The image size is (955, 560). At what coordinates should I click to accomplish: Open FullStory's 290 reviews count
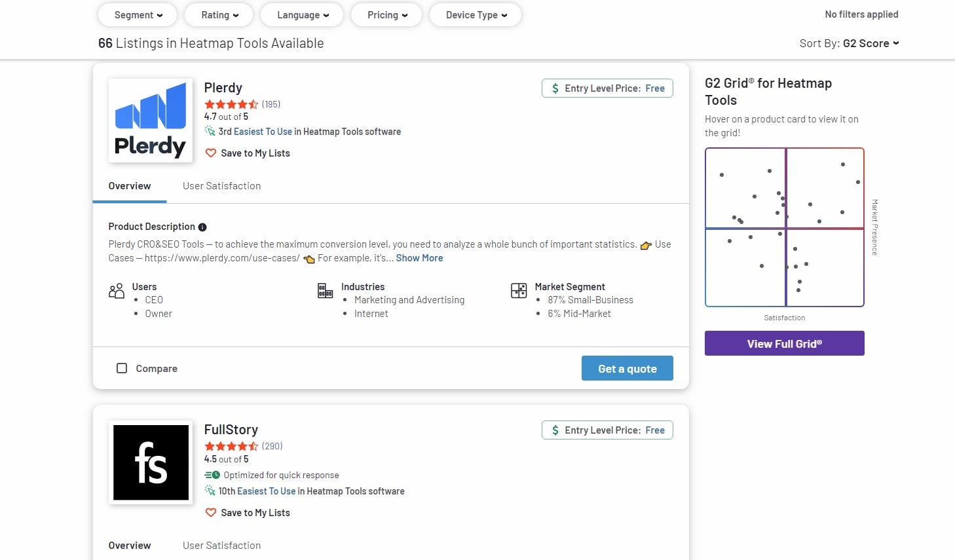pyautogui.click(x=272, y=446)
